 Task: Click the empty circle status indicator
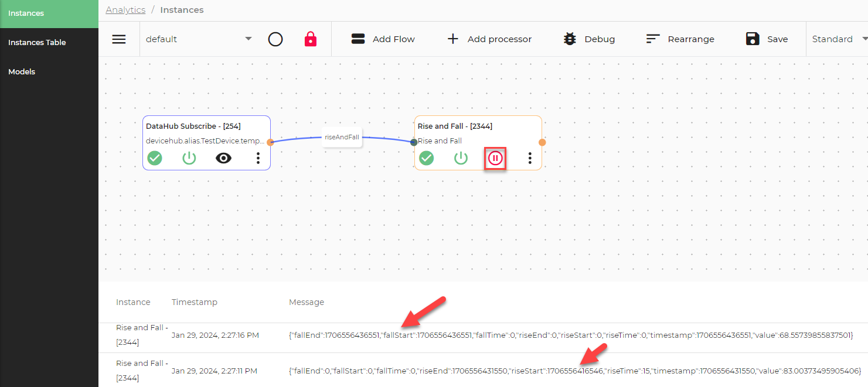275,37
